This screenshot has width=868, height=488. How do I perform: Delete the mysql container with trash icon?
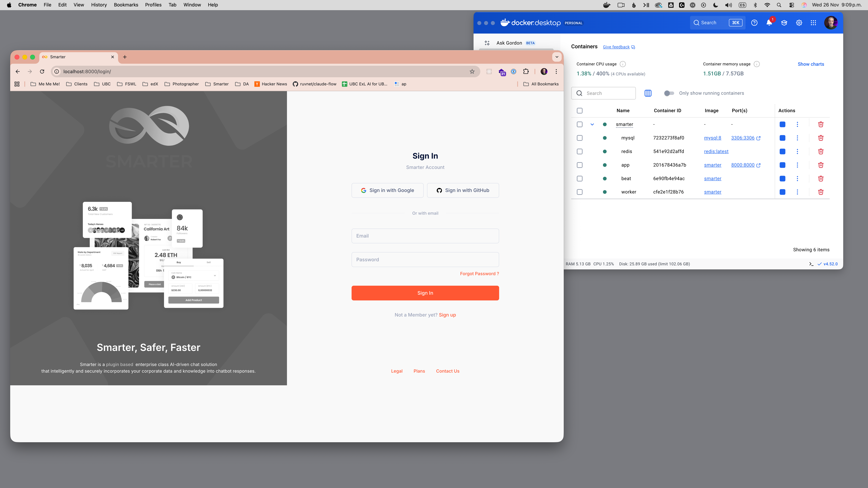click(821, 138)
